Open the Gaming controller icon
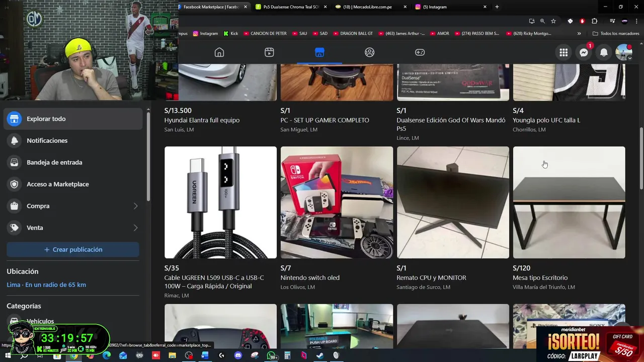 (x=420, y=52)
